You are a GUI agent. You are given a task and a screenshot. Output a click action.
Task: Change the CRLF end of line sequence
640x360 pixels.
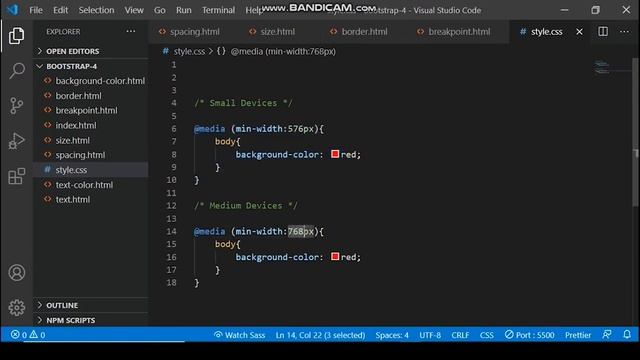(x=460, y=335)
